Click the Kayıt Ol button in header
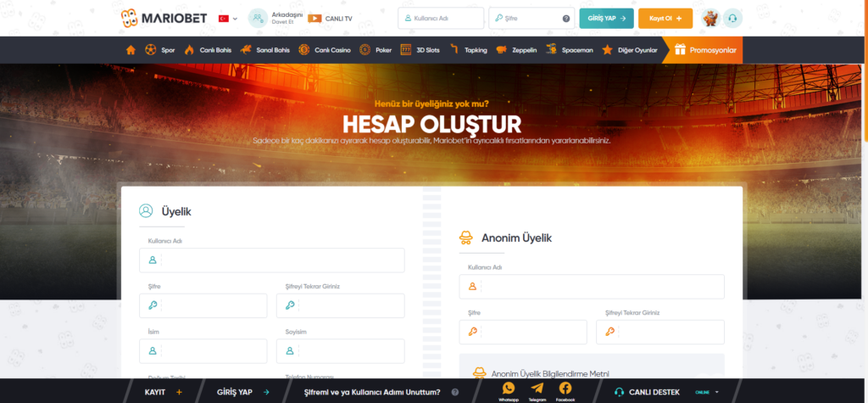Screen dimensions: 868x403 (665, 19)
